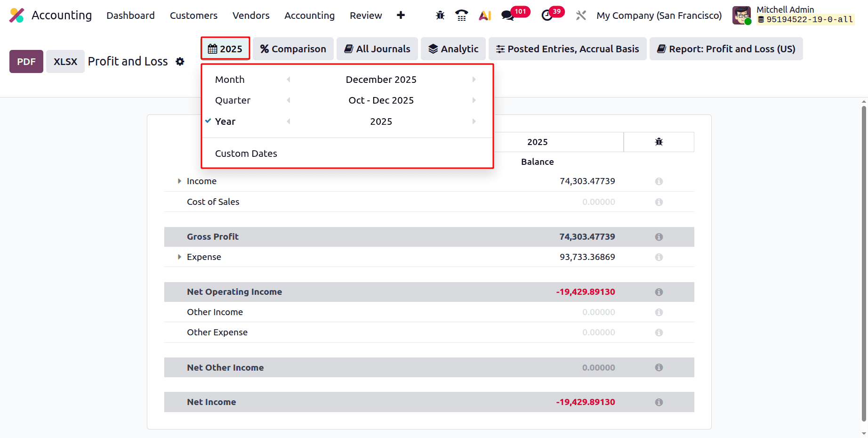Viewport: 868px width, 438px height.
Task: Advance to next month after December 2025
Action: tap(474, 79)
